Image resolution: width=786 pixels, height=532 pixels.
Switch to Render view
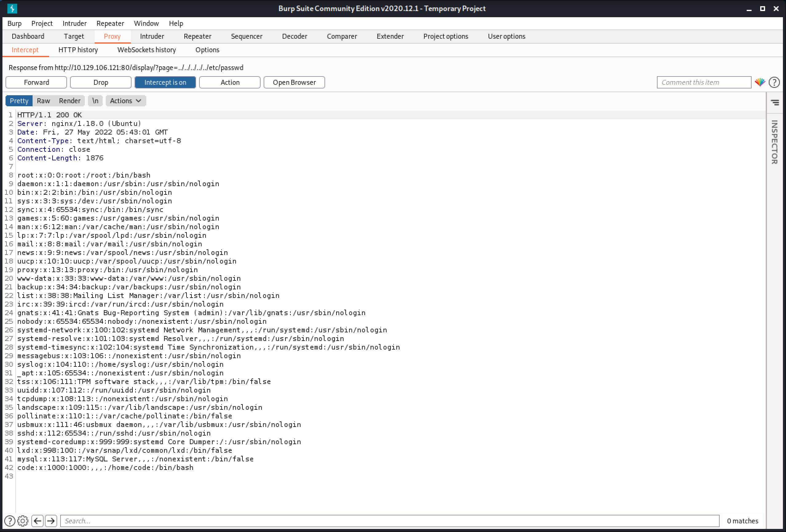pyautogui.click(x=70, y=101)
